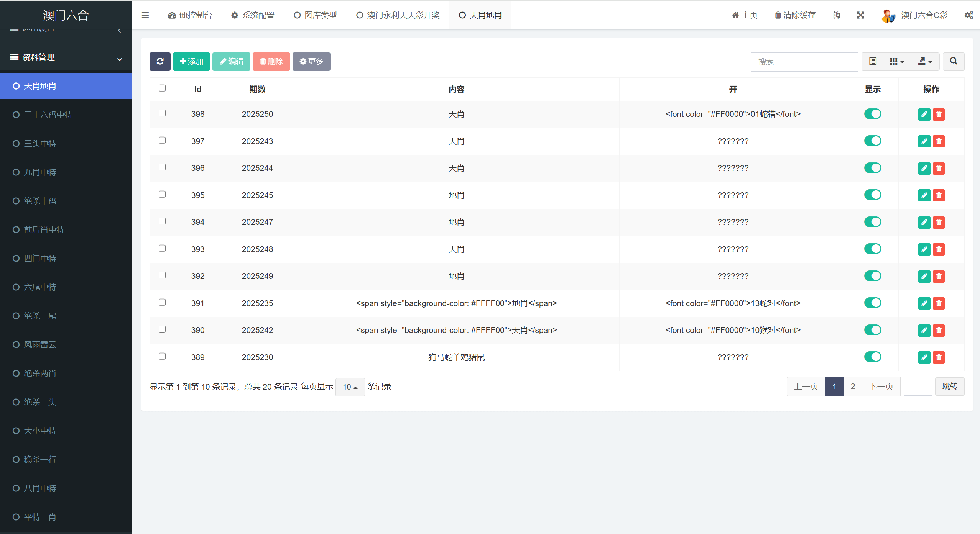Open the settings gears icon top right
Viewport: 980px width, 534px height.
[969, 15]
